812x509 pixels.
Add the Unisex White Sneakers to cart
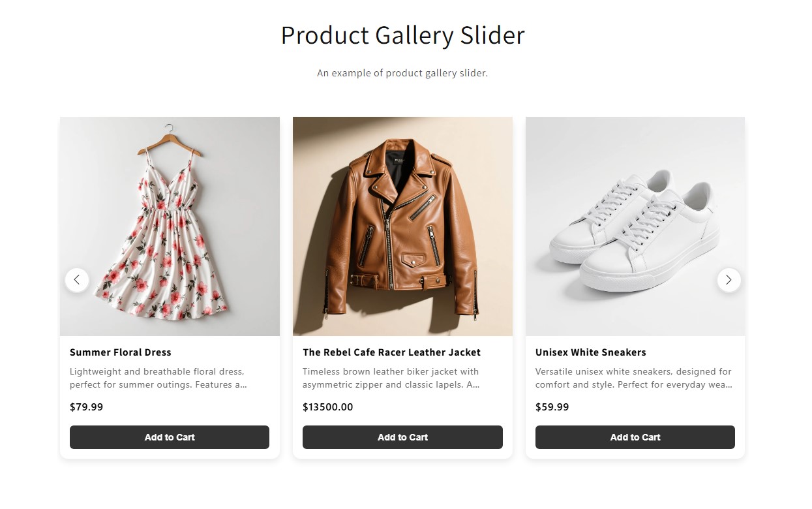635,437
